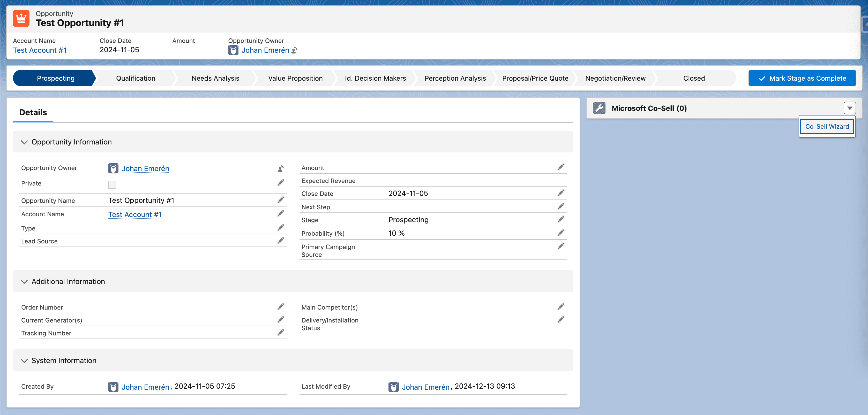Select the Perception Analysis stage
This screenshot has width=868, height=415.
coord(455,78)
